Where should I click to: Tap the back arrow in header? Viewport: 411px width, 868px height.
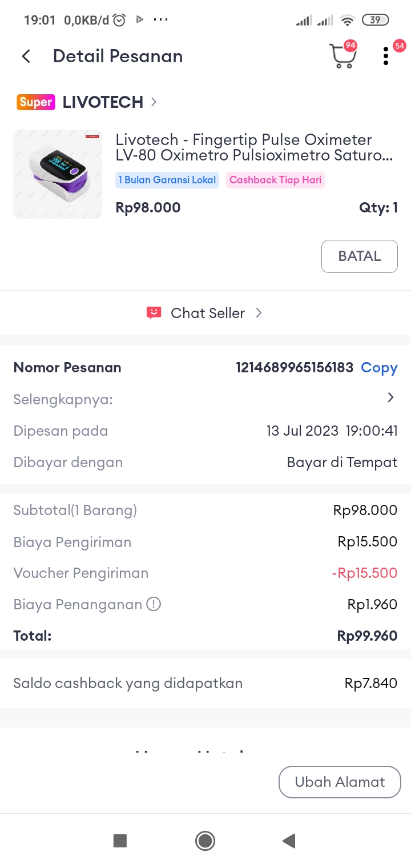tap(26, 56)
